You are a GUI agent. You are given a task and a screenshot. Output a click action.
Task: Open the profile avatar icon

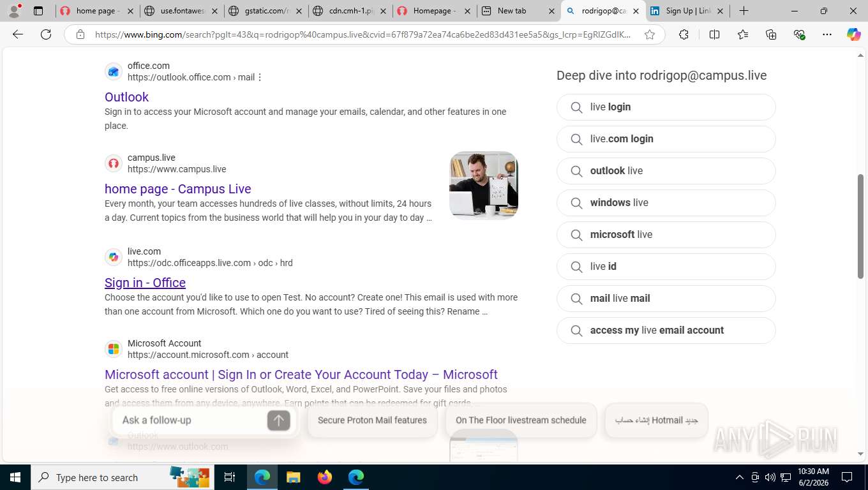[x=14, y=11]
